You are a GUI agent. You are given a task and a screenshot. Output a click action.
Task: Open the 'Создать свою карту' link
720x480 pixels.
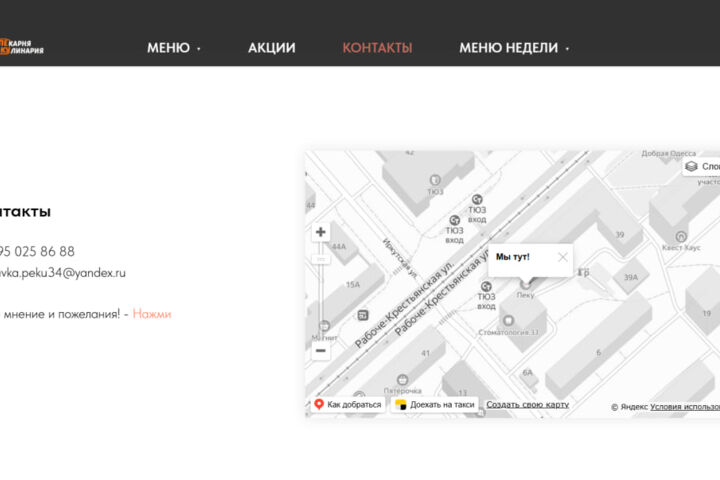[528, 405]
